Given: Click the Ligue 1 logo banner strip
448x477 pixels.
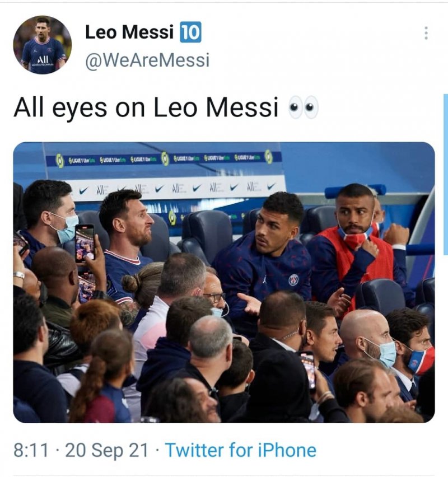Looking at the screenshot, I should (x=162, y=160).
